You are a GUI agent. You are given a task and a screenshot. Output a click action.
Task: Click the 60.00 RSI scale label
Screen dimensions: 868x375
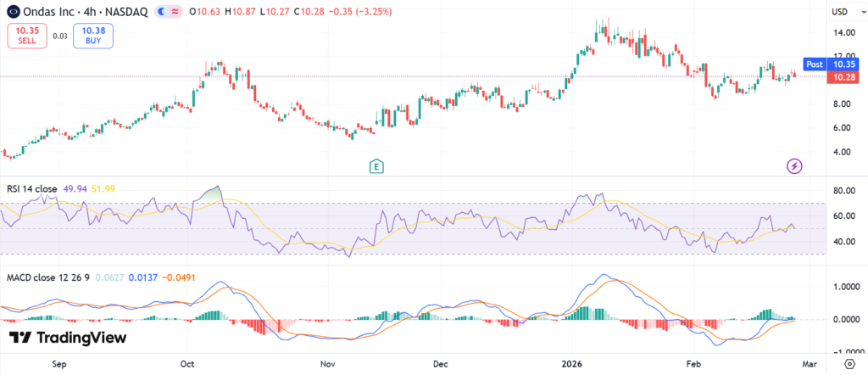pyautogui.click(x=846, y=215)
